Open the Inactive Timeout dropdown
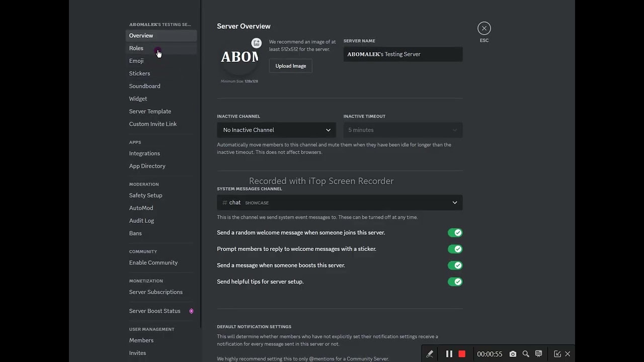 click(x=403, y=130)
